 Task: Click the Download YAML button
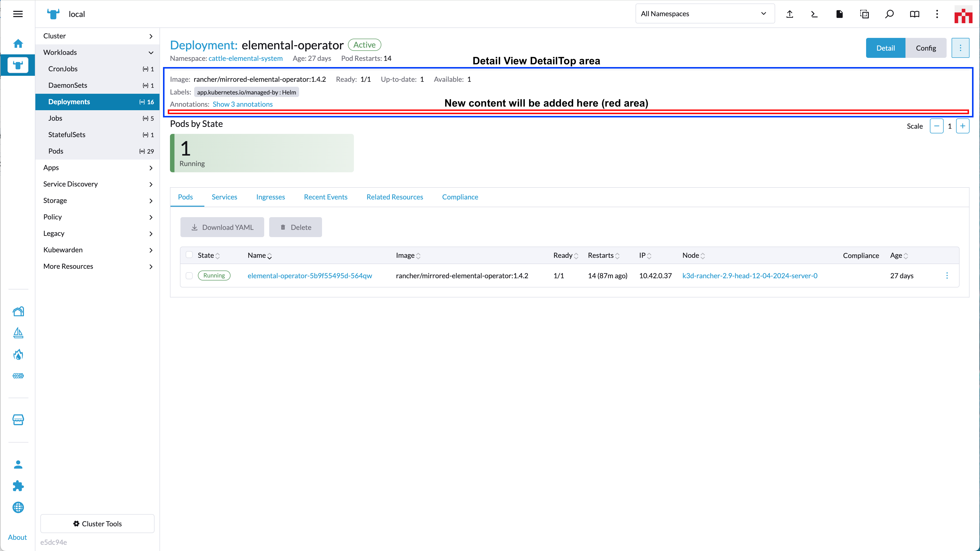pos(222,227)
